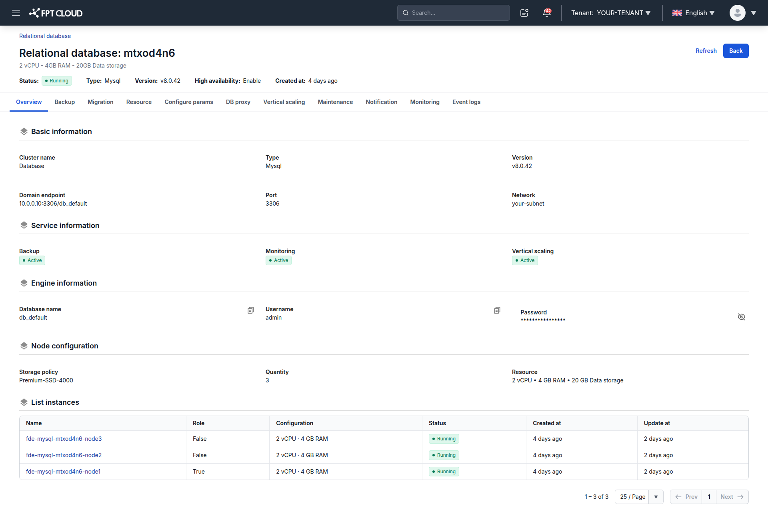Viewport: 768px width, 532px height.
Task: Click the Service information layers icon
Action: [24, 225]
